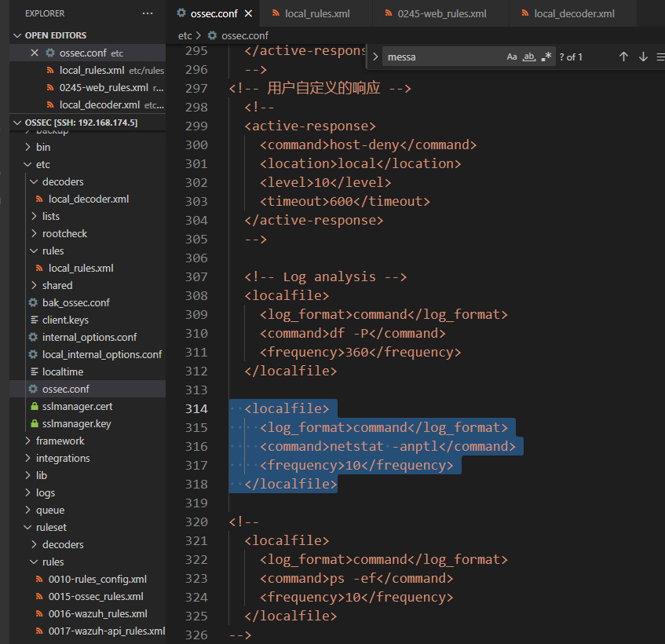
Task: Open local_rules.xml under etc rules folder
Action: click(x=87, y=269)
